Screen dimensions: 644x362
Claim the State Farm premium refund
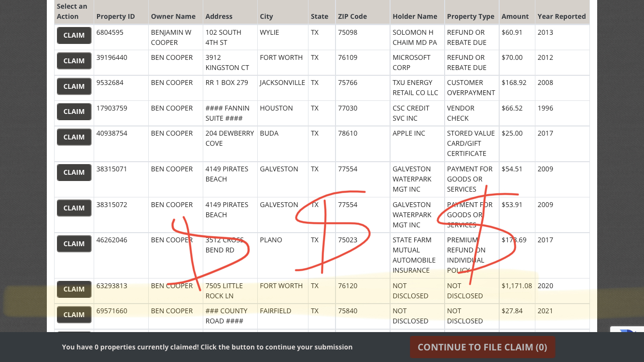pos(74,244)
